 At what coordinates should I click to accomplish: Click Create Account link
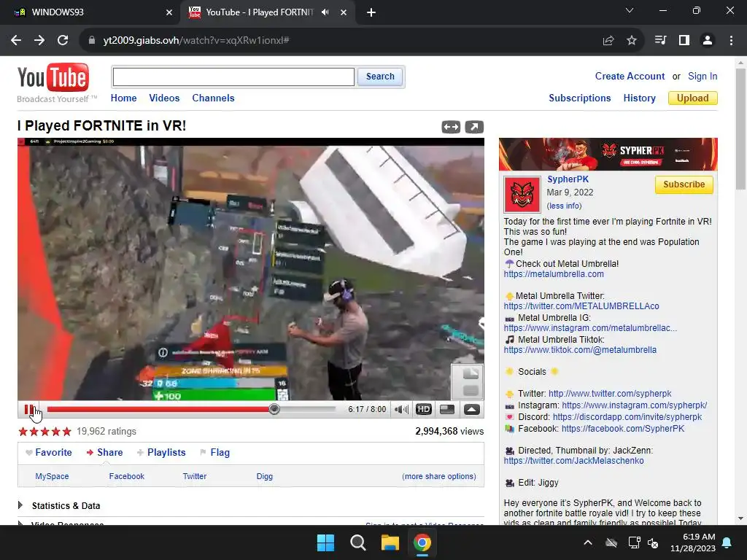pyautogui.click(x=630, y=76)
